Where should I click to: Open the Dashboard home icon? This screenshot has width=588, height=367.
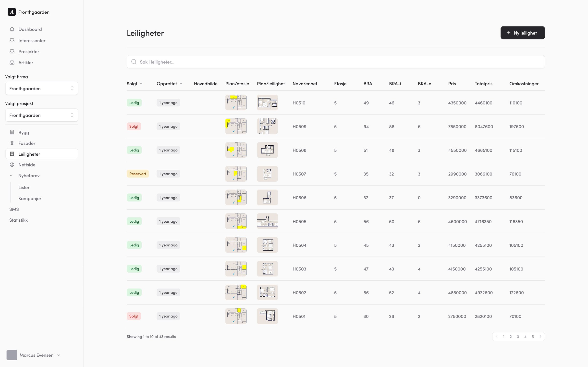pyautogui.click(x=12, y=29)
